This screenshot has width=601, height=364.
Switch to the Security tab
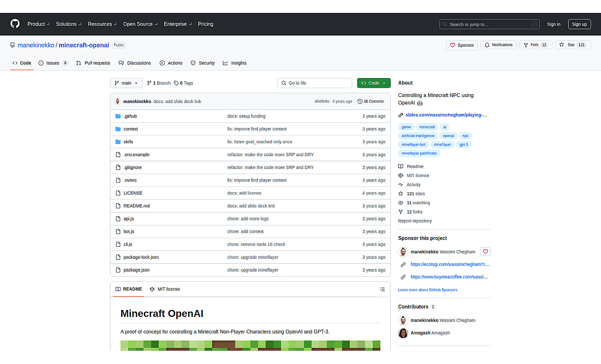point(202,63)
